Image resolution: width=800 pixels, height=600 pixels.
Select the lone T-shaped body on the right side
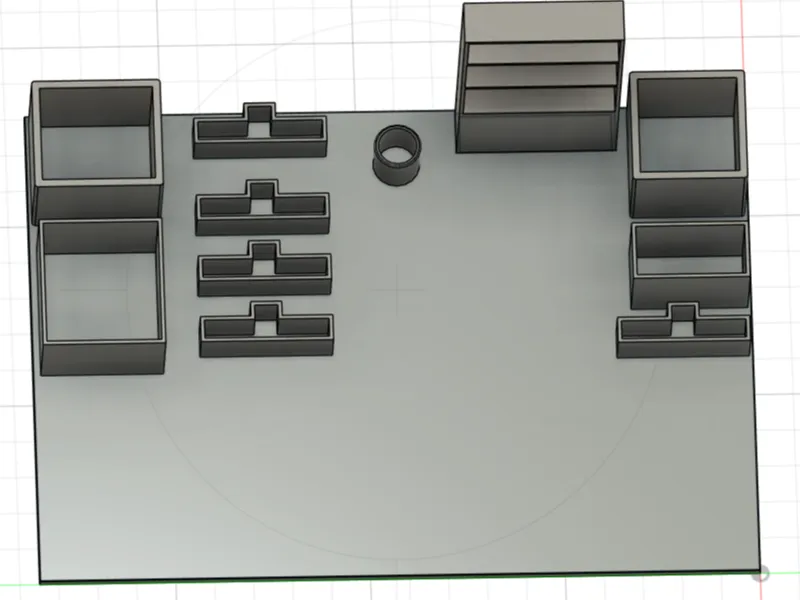[684, 331]
